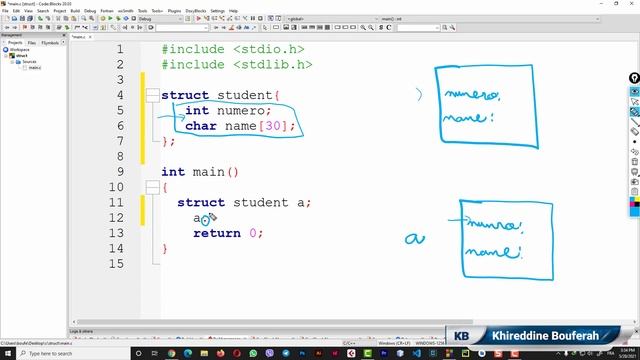
Task: Close the Management panel
Action: (x=64, y=35)
